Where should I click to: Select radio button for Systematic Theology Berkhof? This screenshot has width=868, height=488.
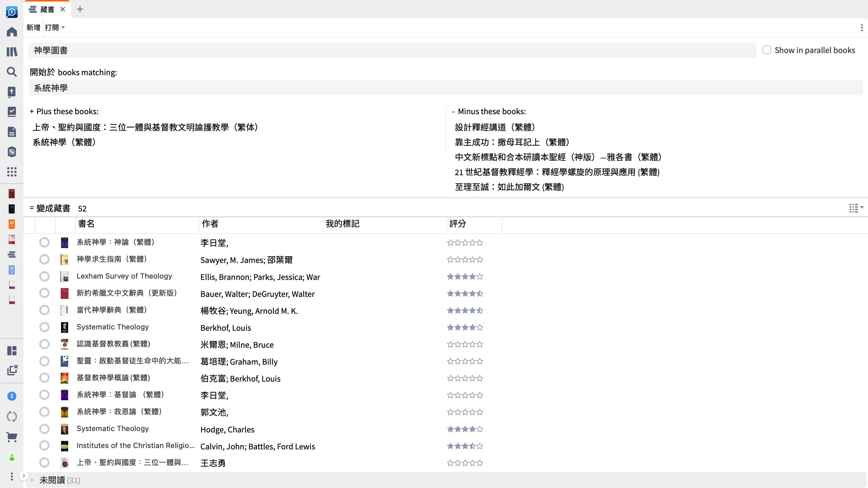click(45, 327)
